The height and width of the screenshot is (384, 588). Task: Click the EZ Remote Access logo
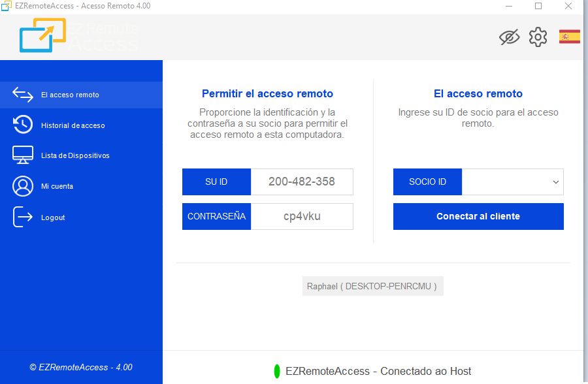(79, 35)
